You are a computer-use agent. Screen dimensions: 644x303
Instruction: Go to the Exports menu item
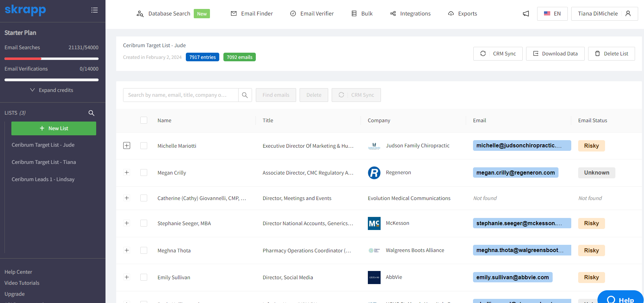[463, 14]
